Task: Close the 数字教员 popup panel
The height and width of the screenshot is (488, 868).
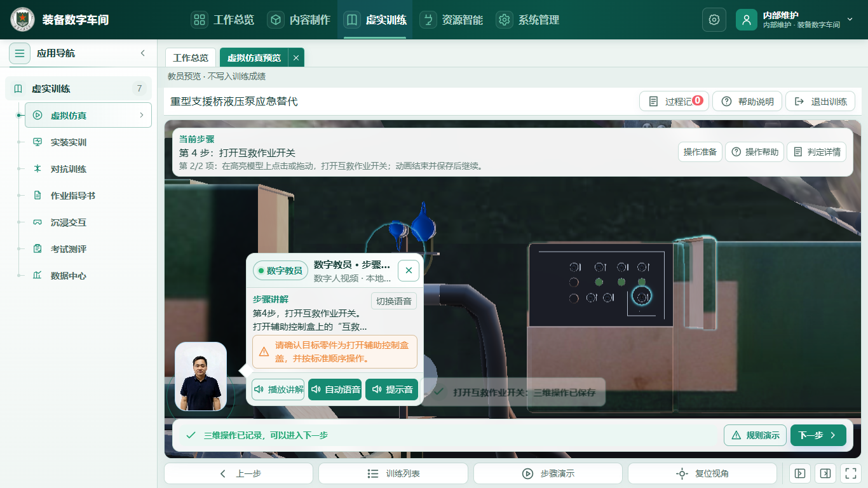Action: coord(409,271)
